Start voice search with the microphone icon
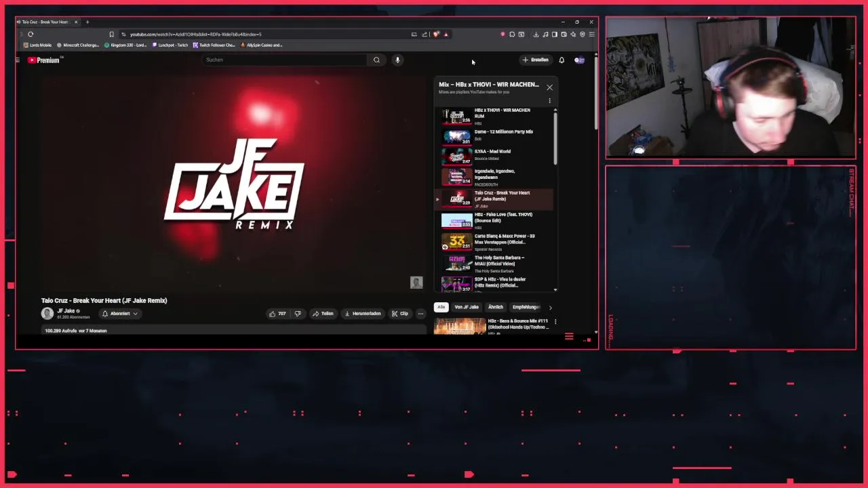 pyautogui.click(x=397, y=60)
